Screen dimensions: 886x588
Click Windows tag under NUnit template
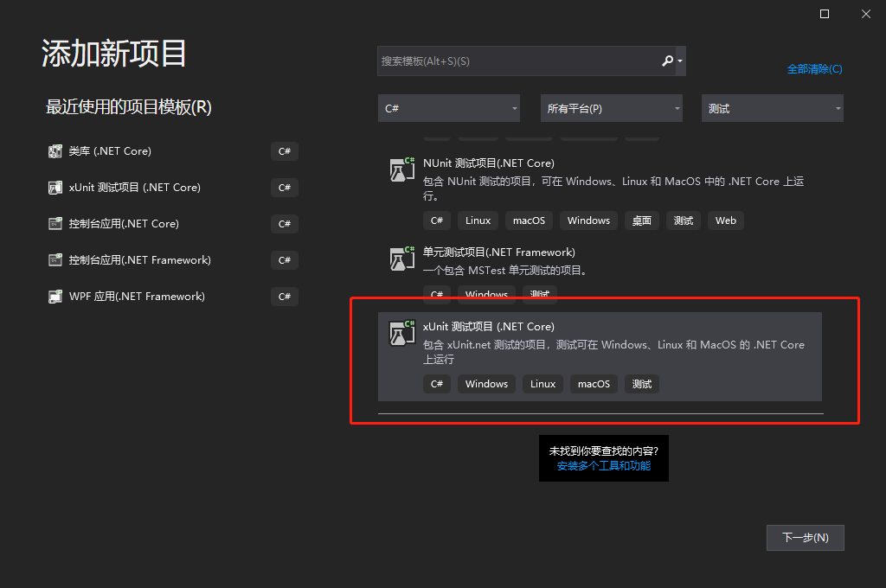coord(588,220)
